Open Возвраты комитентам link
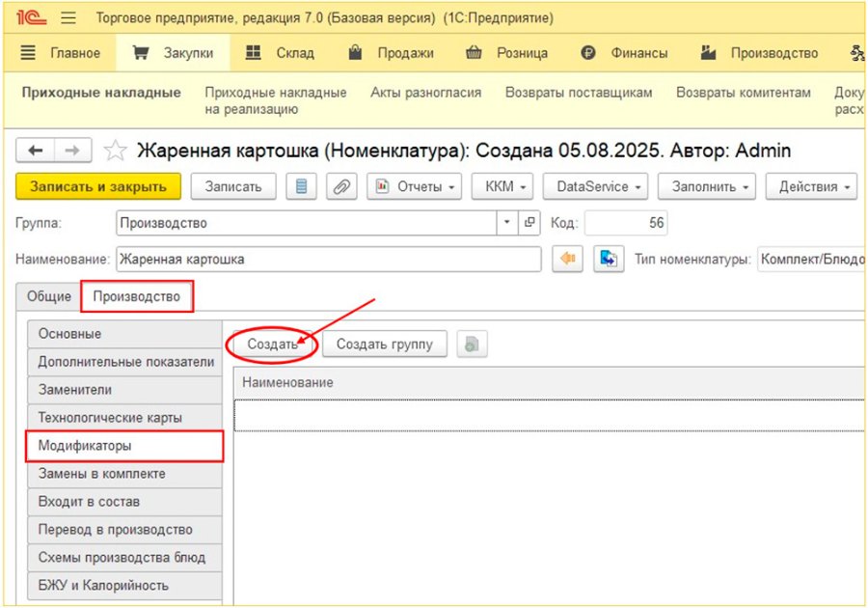 tap(744, 93)
